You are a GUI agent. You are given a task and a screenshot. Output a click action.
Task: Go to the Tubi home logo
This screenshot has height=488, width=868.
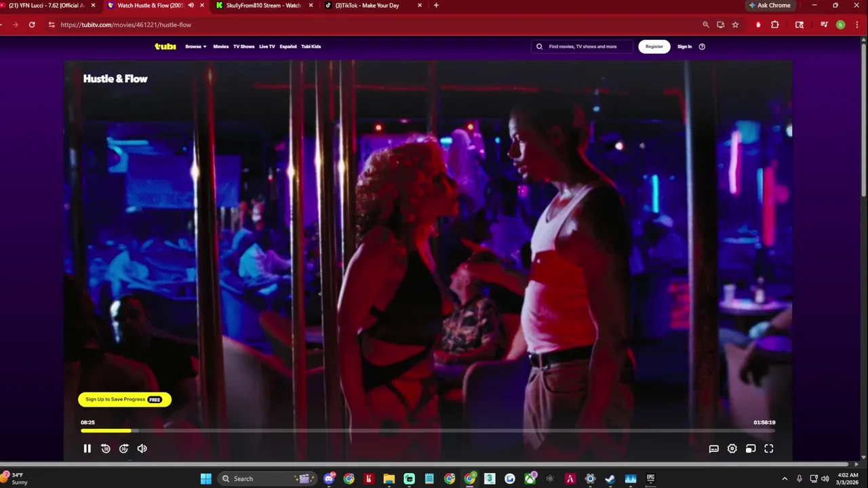click(165, 47)
